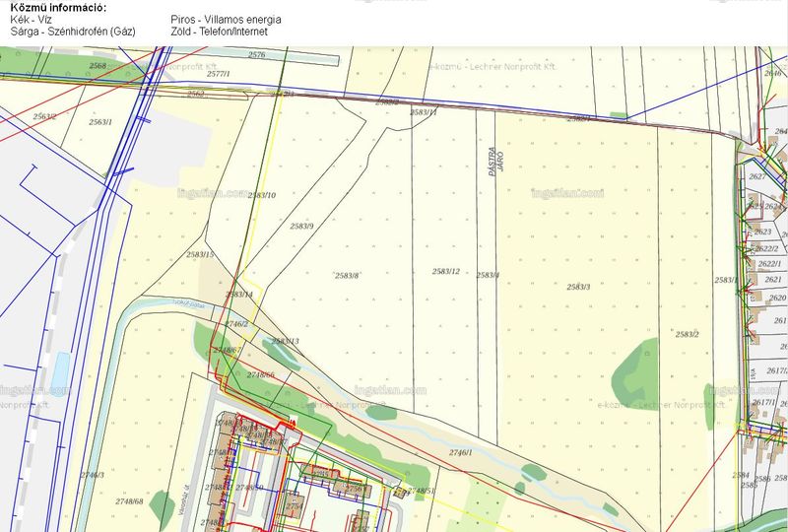Image resolution: width=788 pixels, height=532 pixels.
Task: Select parcel label 2623
Action: point(762,232)
